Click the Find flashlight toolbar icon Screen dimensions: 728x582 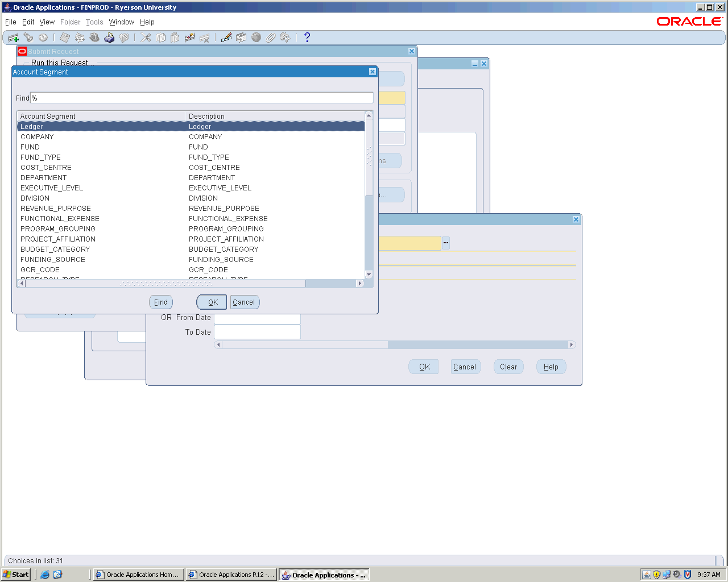[28, 38]
